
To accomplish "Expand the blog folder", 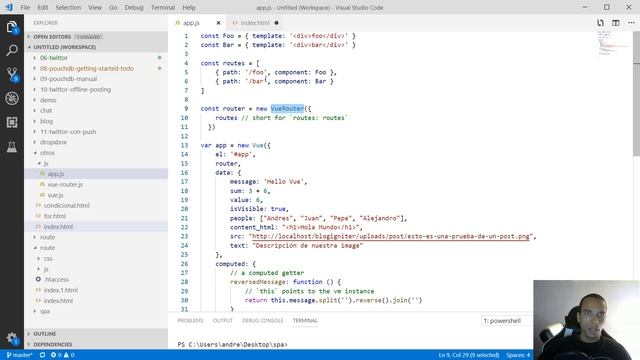I will pos(96,121).
